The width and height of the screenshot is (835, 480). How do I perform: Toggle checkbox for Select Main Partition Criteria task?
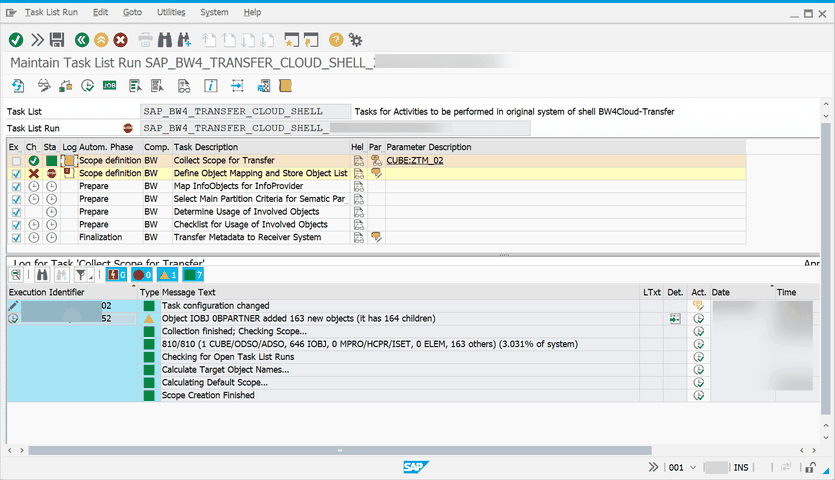(17, 199)
